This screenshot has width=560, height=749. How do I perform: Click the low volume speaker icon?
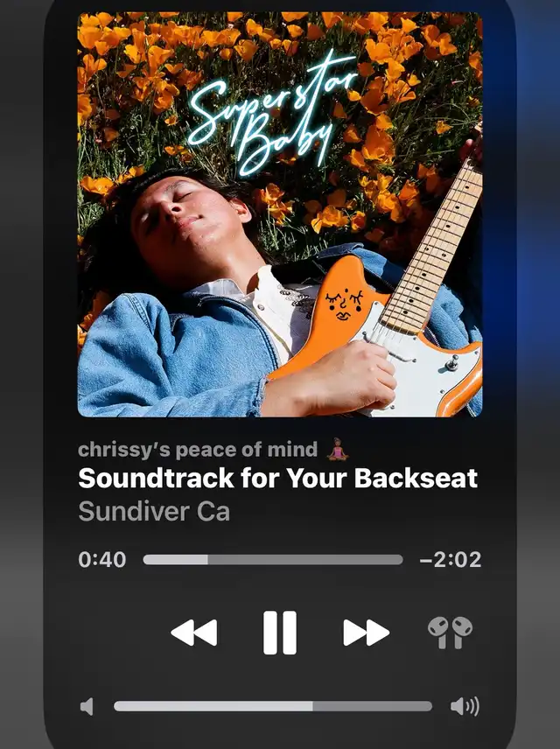tap(87, 706)
